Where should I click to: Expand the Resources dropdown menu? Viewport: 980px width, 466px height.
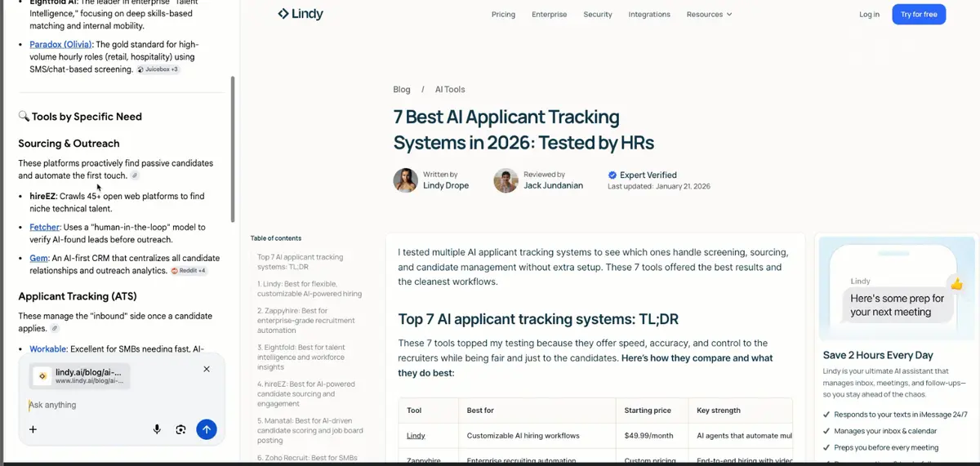[x=709, y=14]
